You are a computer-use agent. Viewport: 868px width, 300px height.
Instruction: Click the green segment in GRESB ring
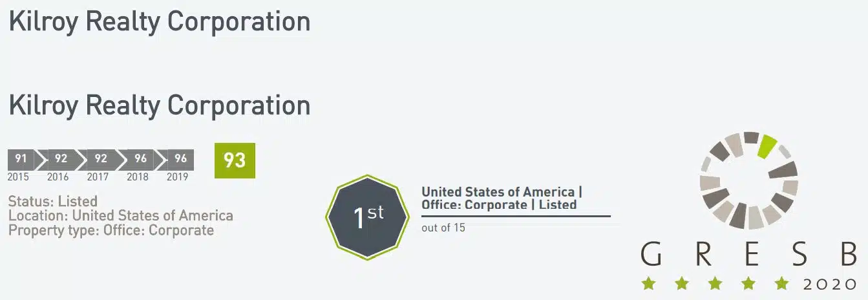(x=767, y=146)
